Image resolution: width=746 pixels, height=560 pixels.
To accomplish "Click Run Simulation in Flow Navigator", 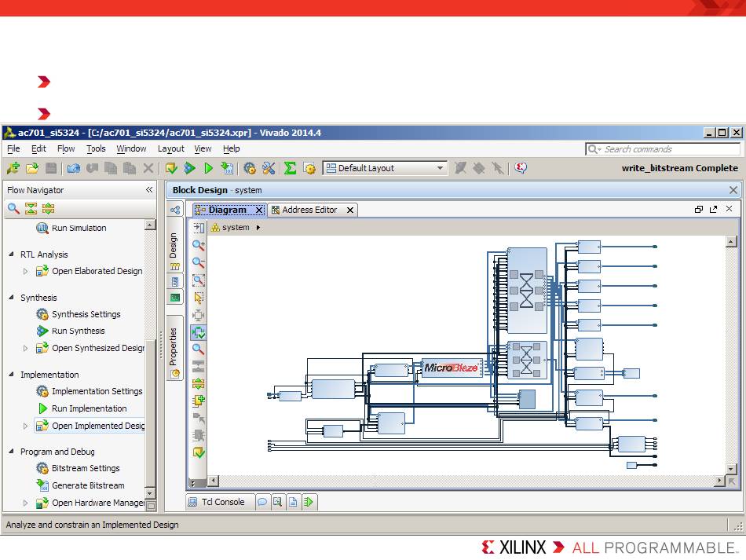I will tap(79, 228).
